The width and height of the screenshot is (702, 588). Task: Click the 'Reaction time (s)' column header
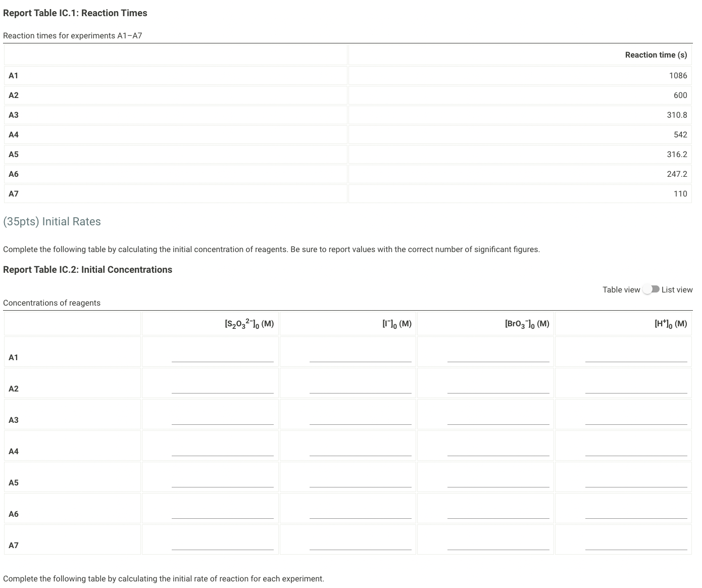pos(656,55)
